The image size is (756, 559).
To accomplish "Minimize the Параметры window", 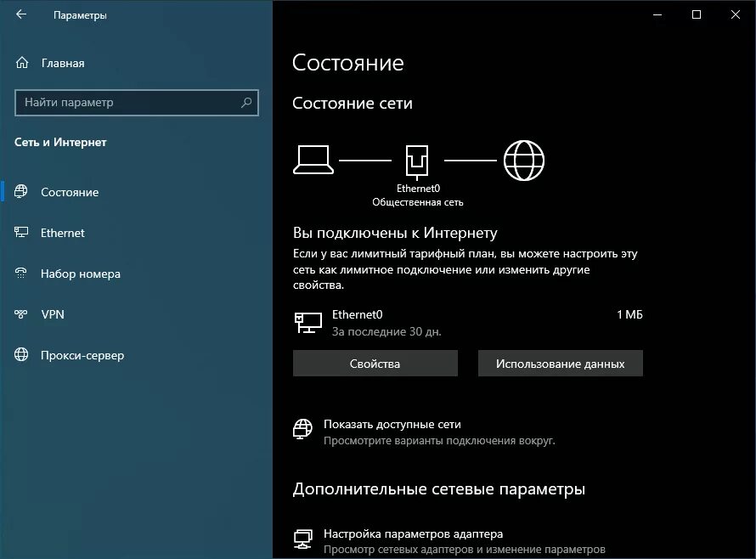I will 657,14.
